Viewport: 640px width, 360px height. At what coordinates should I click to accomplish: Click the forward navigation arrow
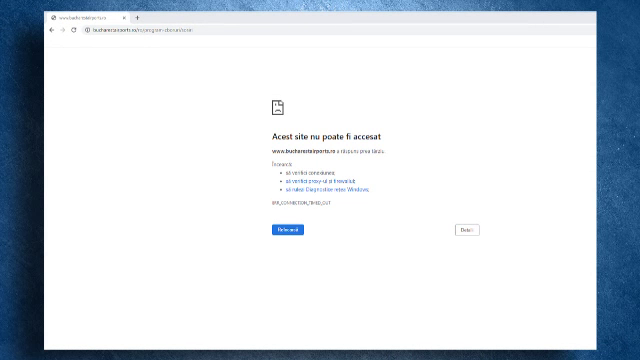pyautogui.click(x=63, y=30)
